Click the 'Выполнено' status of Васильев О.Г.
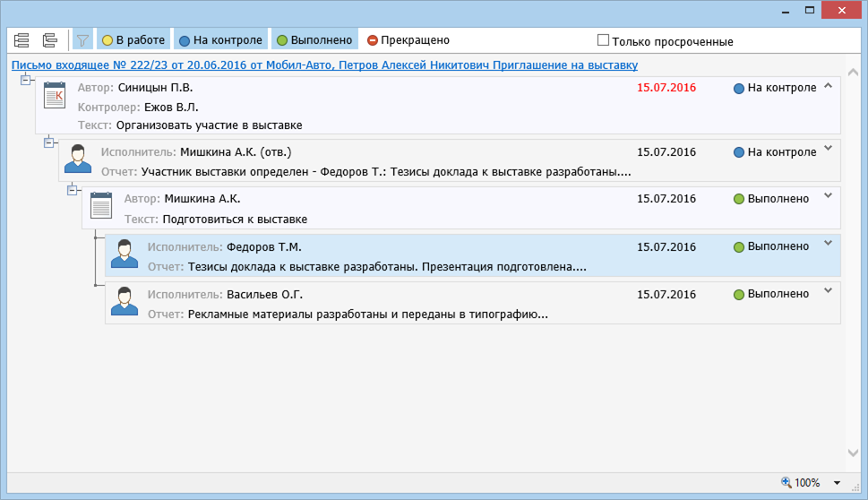The width and height of the screenshot is (868, 500). pyautogui.click(x=771, y=294)
